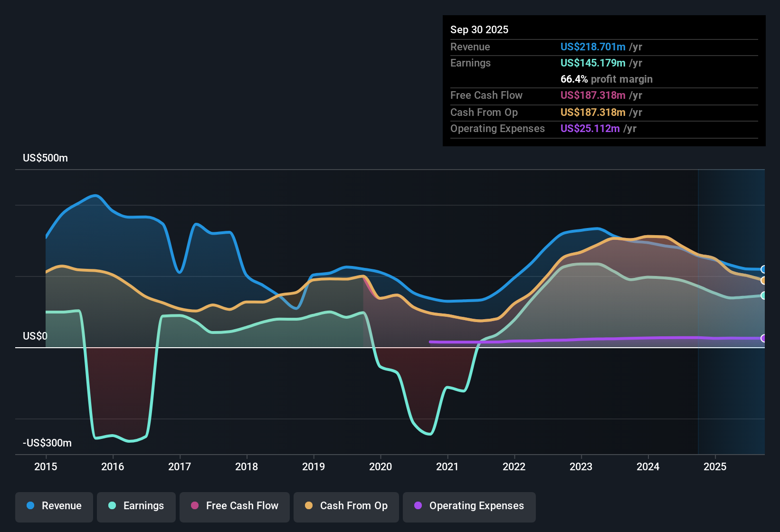Toggle the Revenue series visibility
Screen dimensions: 780x532
point(54,506)
